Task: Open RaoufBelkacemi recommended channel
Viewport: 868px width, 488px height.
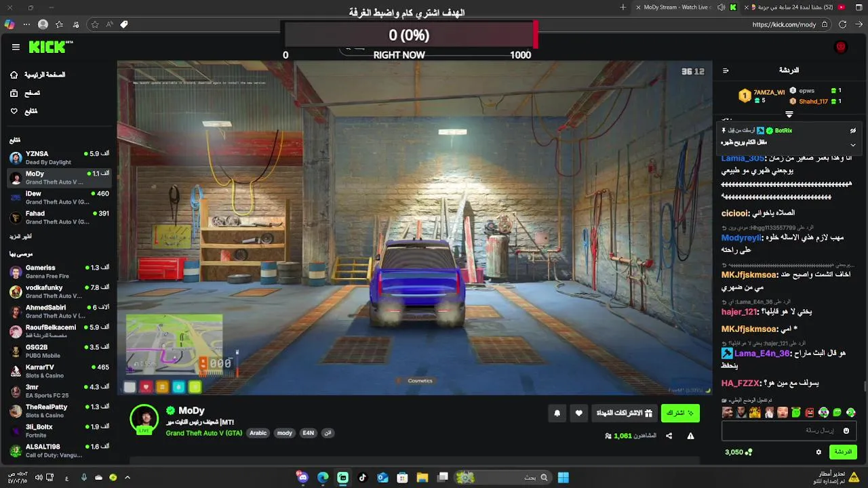Action: 59,331
